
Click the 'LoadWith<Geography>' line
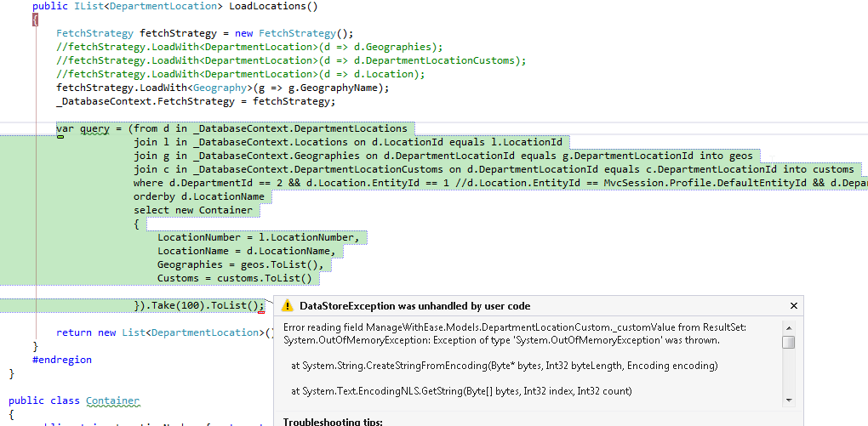[x=223, y=88]
